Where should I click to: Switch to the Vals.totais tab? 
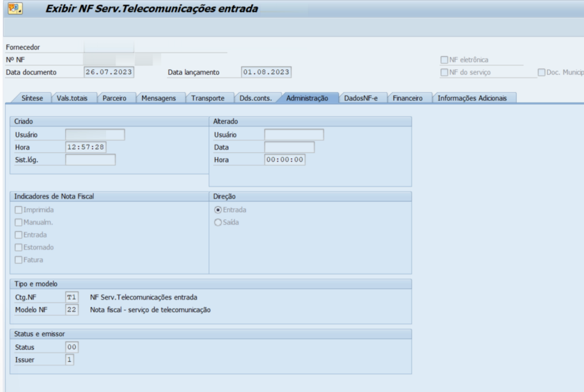(x=72, y=98)
